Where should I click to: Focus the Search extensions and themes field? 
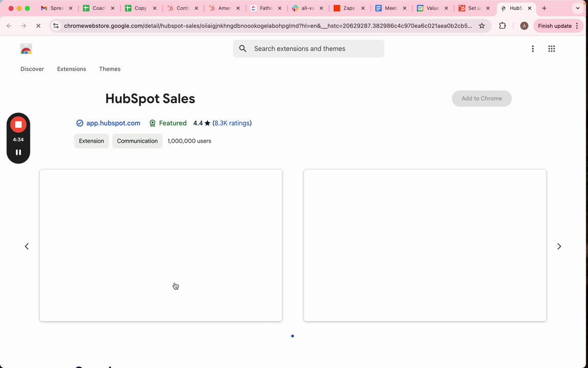click(309, 49)
